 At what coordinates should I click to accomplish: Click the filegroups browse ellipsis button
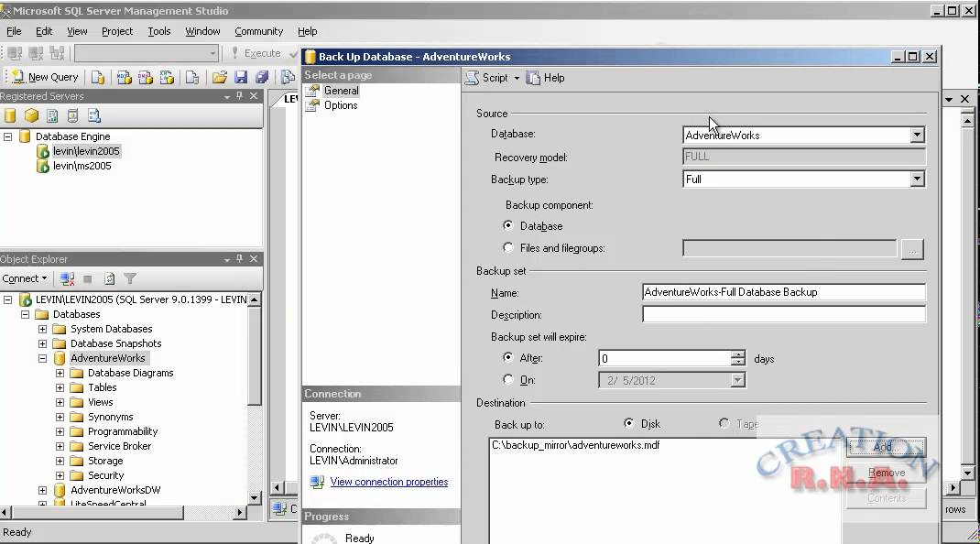pyautogui.click(x=912, y=249)
